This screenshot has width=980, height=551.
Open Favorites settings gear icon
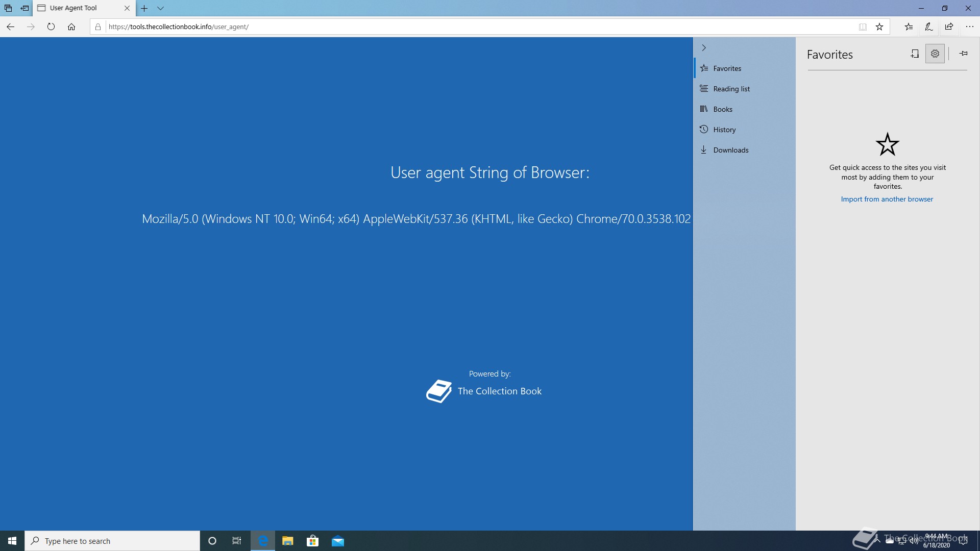tap(935, 54)
